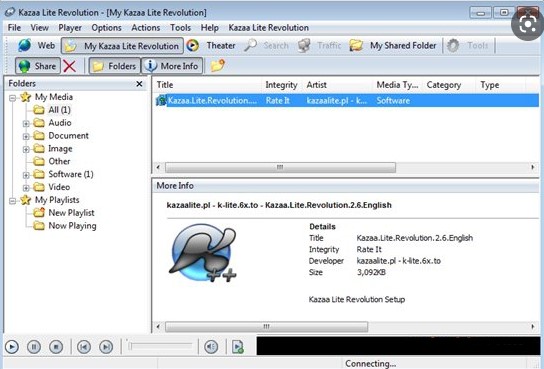Click the Play button
544x369 pixels.
(x=12, y=346)
